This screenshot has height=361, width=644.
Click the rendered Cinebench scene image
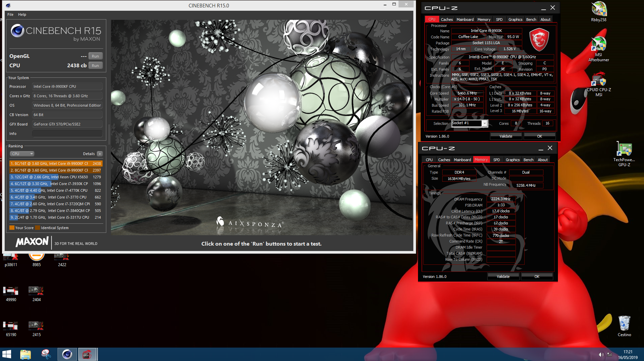coord(262,127)
